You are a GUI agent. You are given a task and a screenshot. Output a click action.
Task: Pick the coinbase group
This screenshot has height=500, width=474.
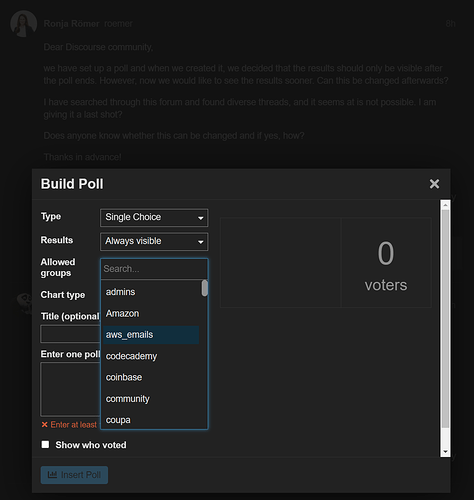(151, 378)
